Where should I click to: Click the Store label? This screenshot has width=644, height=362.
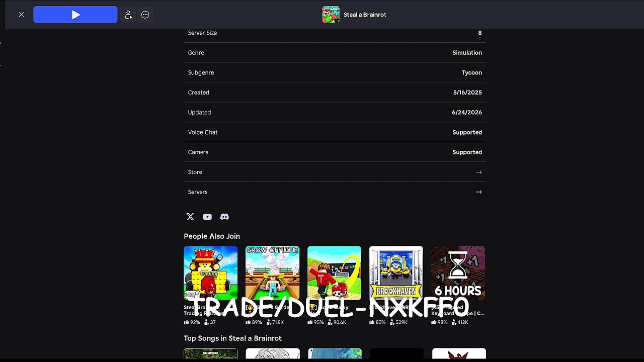tap(195, 172)
